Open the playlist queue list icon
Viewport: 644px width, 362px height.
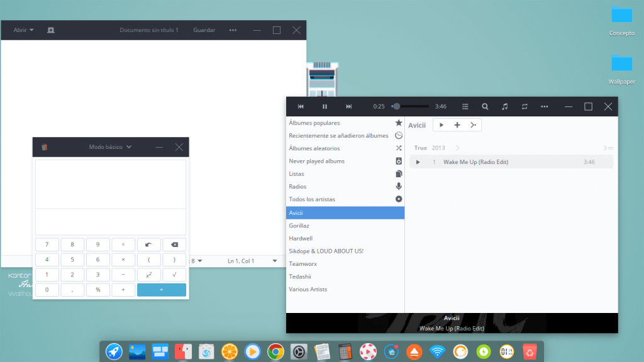point(465,107)
